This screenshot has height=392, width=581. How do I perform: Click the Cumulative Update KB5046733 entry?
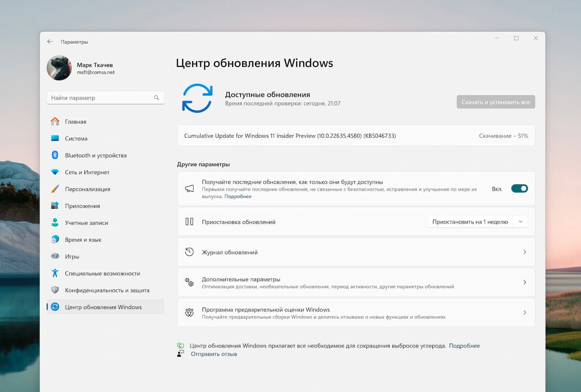click(356, 136)
